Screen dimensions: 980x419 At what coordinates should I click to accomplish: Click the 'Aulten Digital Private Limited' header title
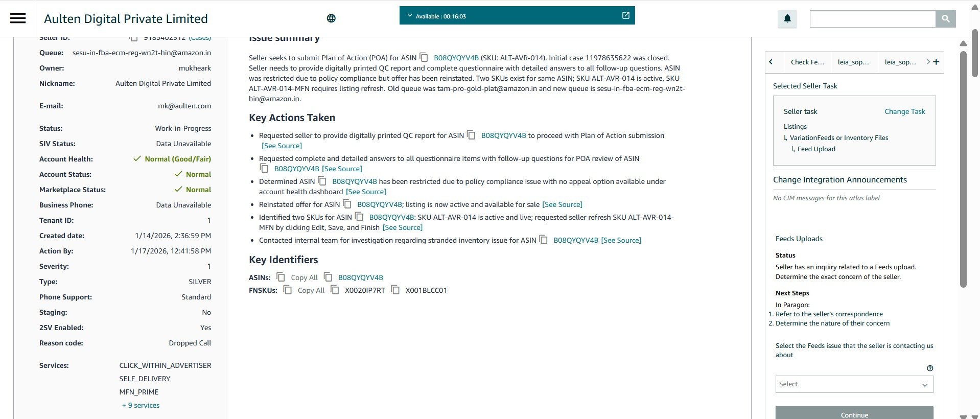click(x=126, y=19)
